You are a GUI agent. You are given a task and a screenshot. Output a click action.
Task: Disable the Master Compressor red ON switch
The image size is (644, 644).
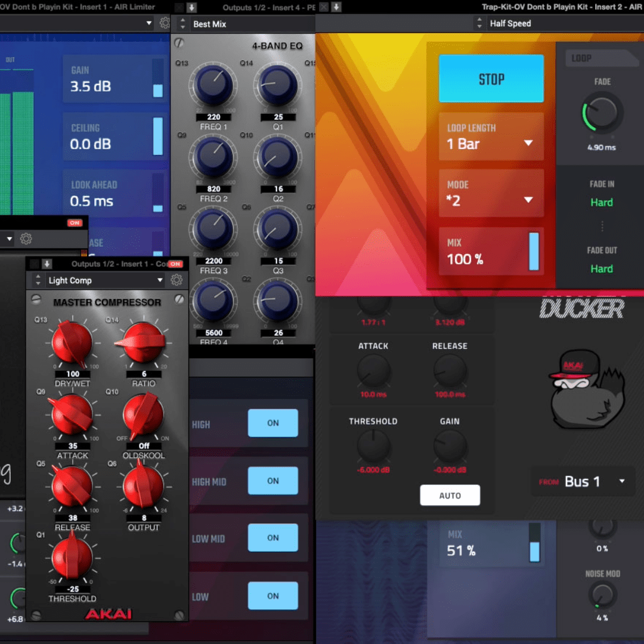point(175,264)
